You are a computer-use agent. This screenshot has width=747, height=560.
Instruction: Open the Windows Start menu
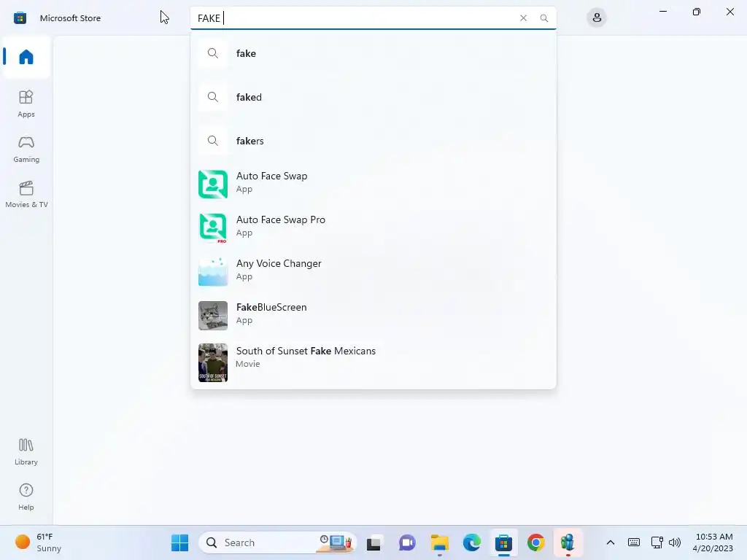[x=179, y=542]
